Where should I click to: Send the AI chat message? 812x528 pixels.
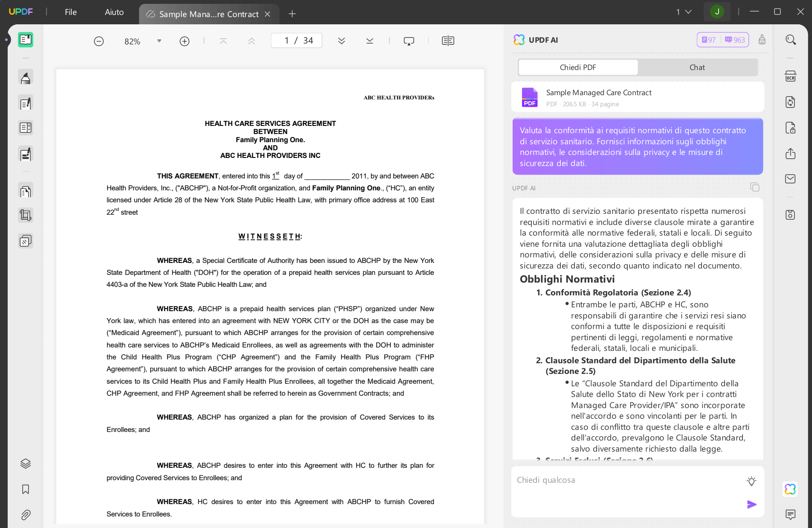[x=751, y=505]
